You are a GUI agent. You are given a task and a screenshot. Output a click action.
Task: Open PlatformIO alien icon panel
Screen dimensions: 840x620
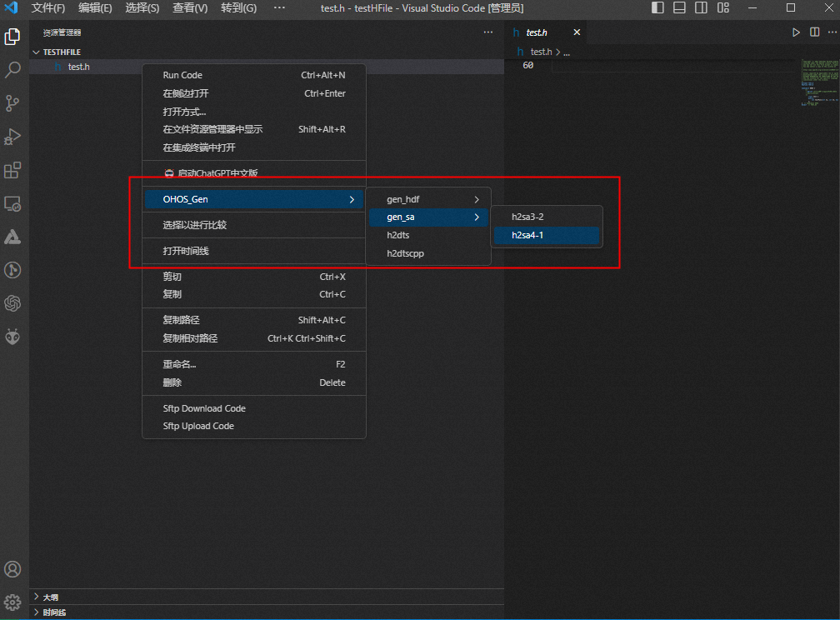(12, 337)
